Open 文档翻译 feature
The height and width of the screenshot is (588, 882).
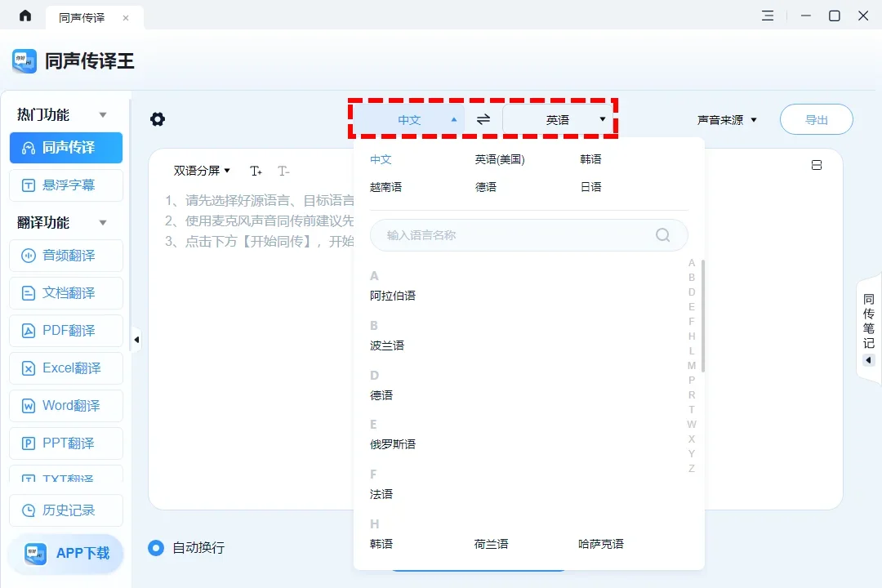66,293
